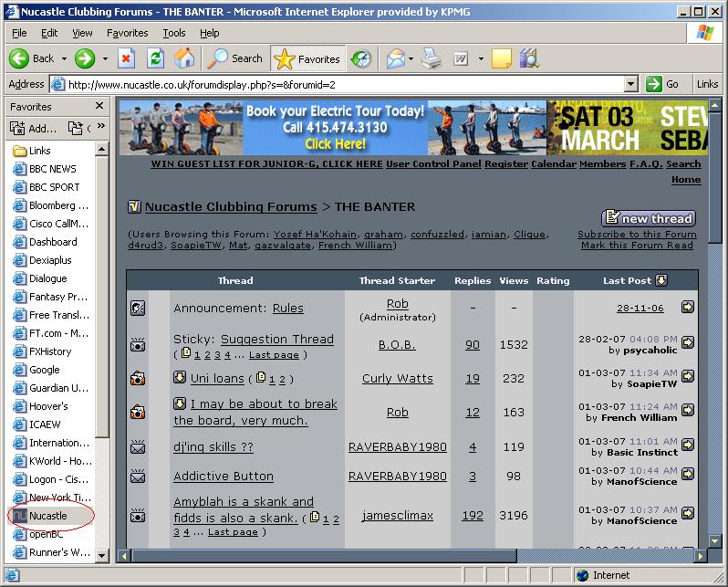The image size is (728, 587).
Task: Open the View menu
Action: (82, 33)
